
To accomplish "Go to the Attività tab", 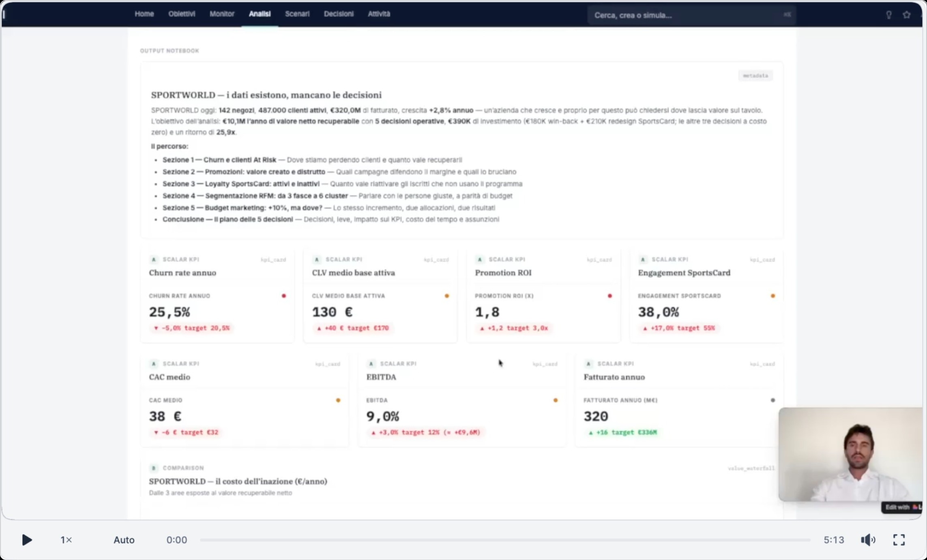I will (379, 14).
